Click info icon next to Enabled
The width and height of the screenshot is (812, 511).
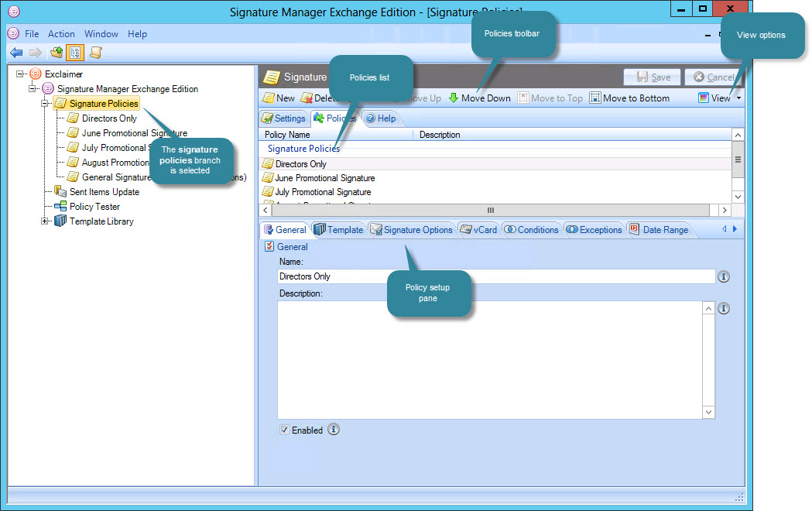coord(334,430)
